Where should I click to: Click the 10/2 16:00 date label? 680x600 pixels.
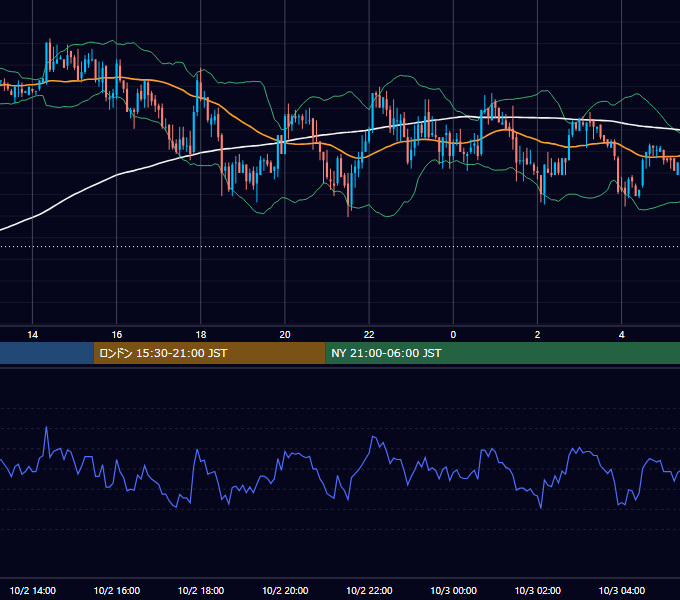tap(117, 590)
